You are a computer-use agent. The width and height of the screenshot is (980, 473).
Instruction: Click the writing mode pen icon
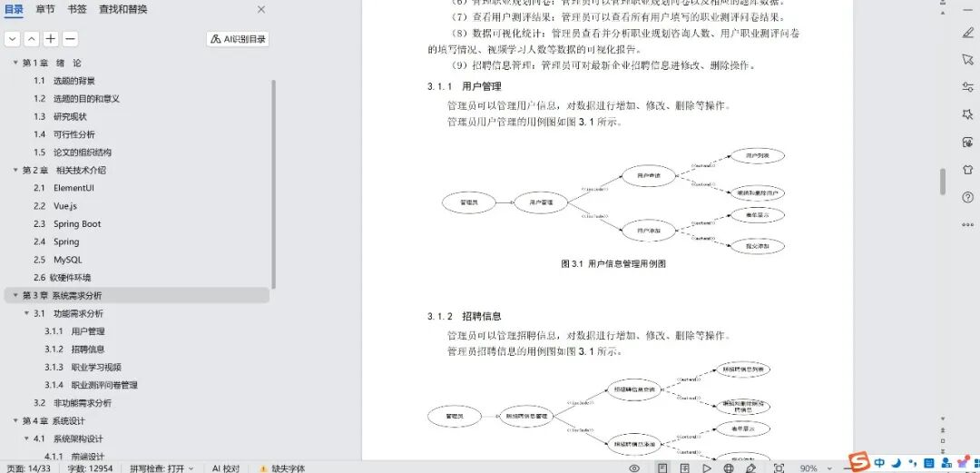click(751, 468)
